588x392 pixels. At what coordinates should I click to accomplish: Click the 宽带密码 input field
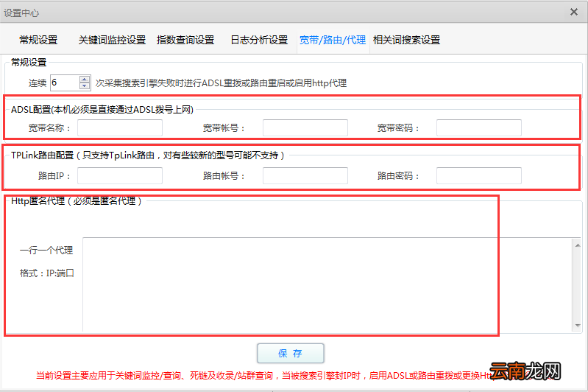pos(479,128)
